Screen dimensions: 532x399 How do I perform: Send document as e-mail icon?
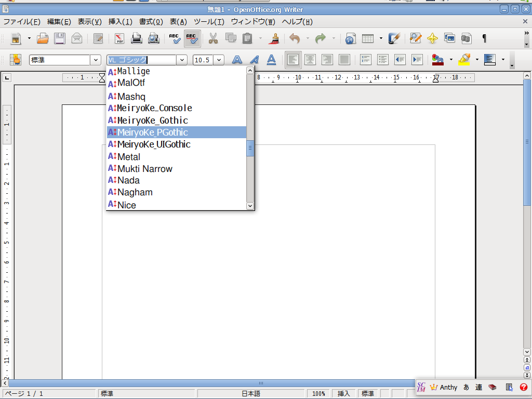pyautogui.click(x=77, y=38)
